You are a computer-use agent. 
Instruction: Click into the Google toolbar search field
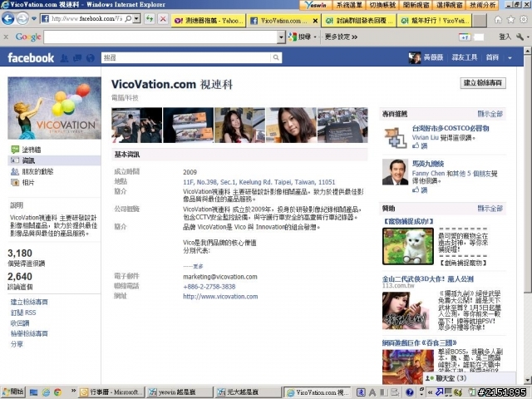(x=160, y=37)
